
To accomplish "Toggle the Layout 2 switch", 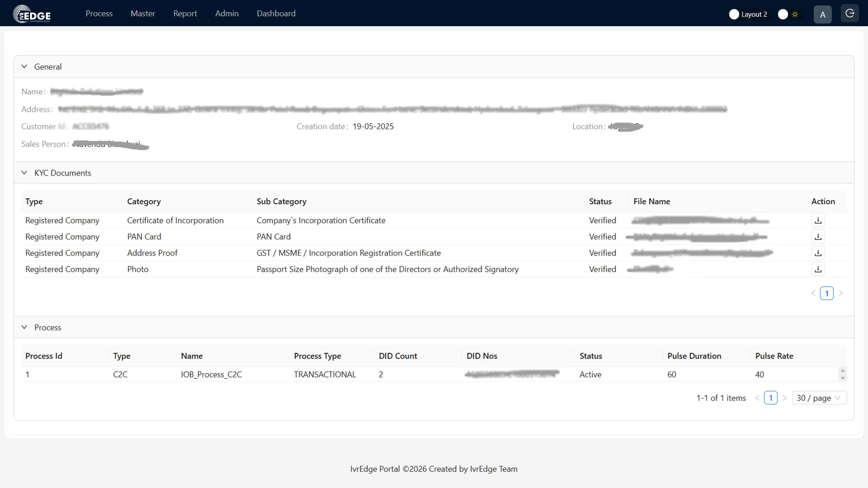I will [734, 14].
